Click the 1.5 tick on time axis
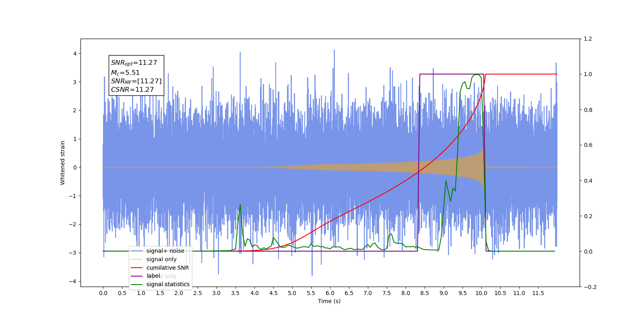The width and height of the screenshot is (644, 322). pyautogui.click(x=160, y=293)
